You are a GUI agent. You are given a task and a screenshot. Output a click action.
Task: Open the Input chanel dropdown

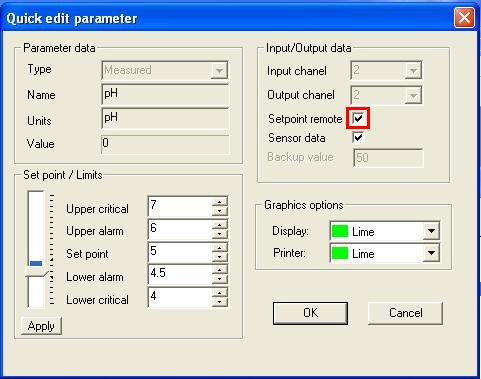tap(386, 70)
